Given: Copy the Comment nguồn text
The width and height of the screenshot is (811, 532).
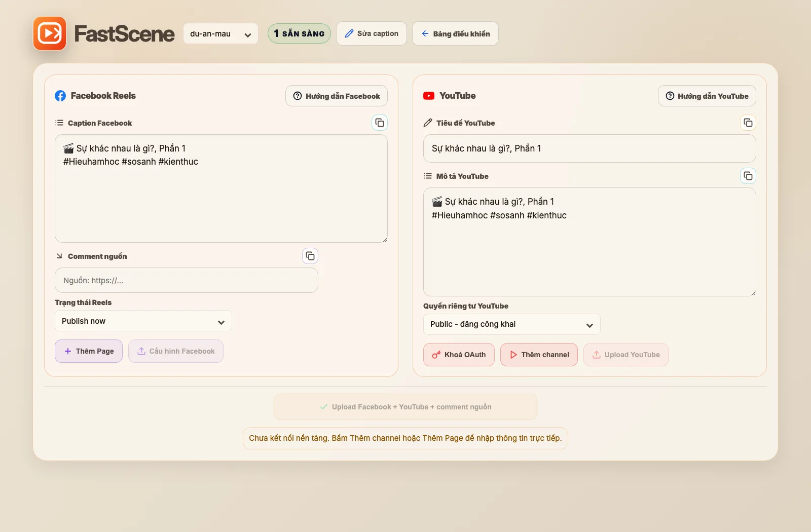Looking at the screenshot, I should (x=310, y=256).
